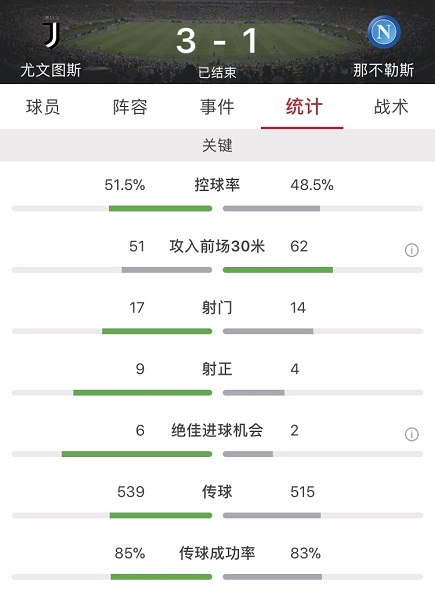Tap the 尤文图斯 team name

click(51, 70)
